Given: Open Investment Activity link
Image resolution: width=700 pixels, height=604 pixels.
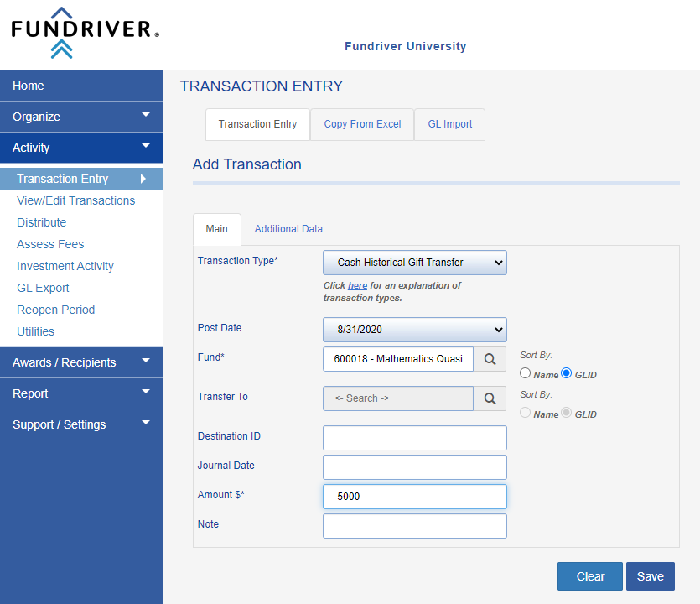Looking at the screenshot, I should (65, 266).
